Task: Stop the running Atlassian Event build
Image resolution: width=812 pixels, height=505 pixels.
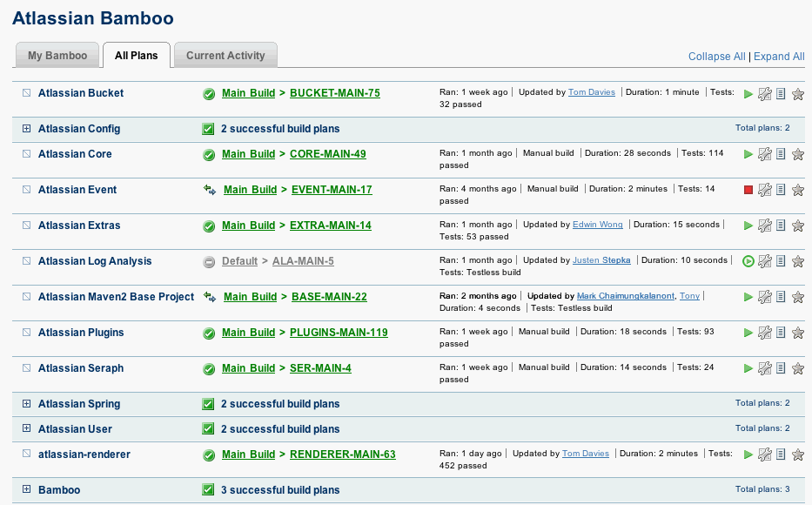Action: (x=748, y=190)
